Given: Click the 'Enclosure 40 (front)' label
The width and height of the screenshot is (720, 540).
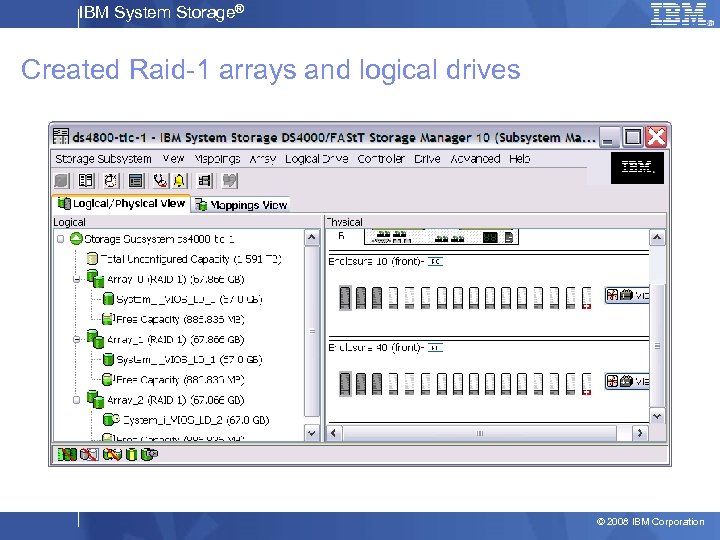Looking at the screenshot, I should pos(376,348).
